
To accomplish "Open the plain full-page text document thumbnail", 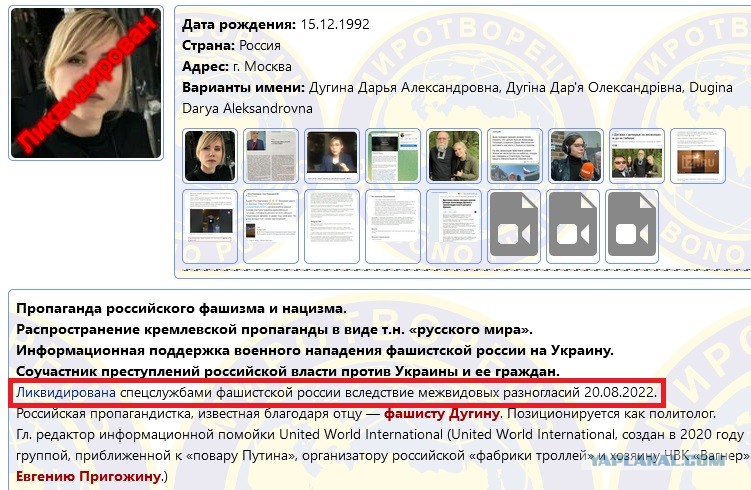I will pyautogui.click(x=331, y=226).
